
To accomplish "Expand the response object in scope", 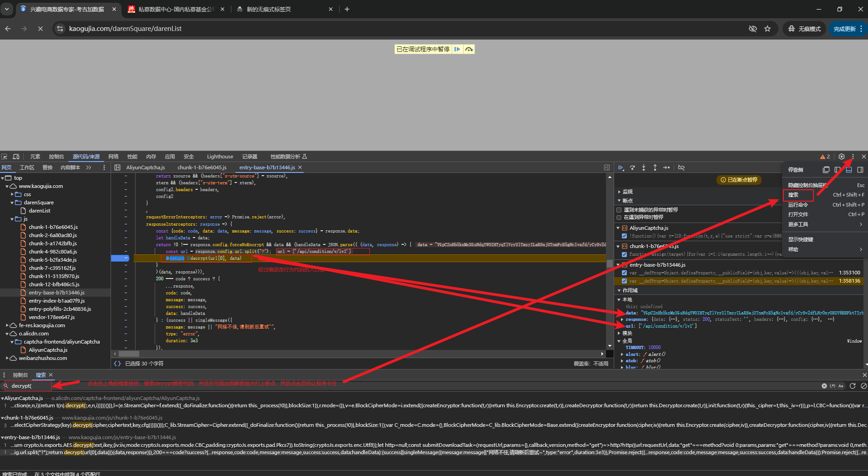I will tap(622, 319).
